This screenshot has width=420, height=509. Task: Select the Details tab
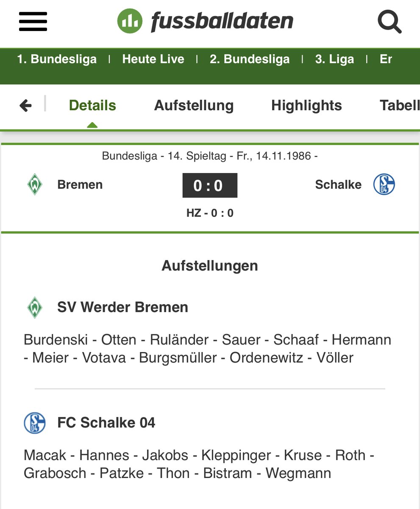[x=92, y=105]
